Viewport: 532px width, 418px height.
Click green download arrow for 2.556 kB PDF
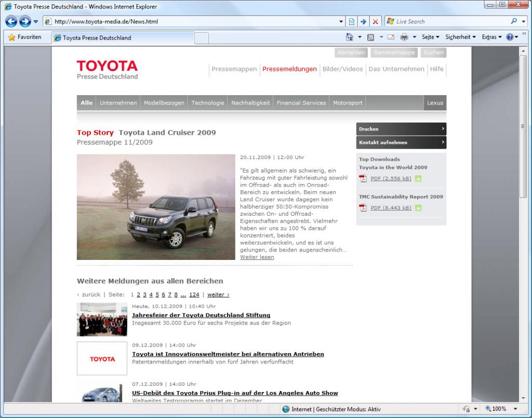(x=418, y=179)
